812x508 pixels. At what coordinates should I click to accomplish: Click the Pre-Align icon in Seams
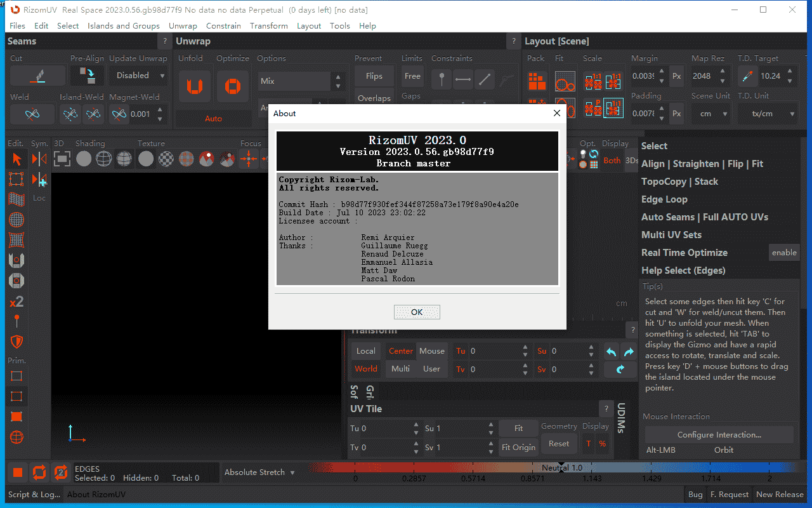point(87,76)
